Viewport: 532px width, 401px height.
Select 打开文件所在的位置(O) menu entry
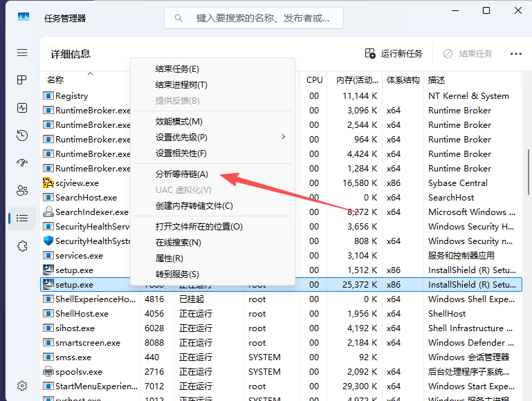click(x=199, y=227)
